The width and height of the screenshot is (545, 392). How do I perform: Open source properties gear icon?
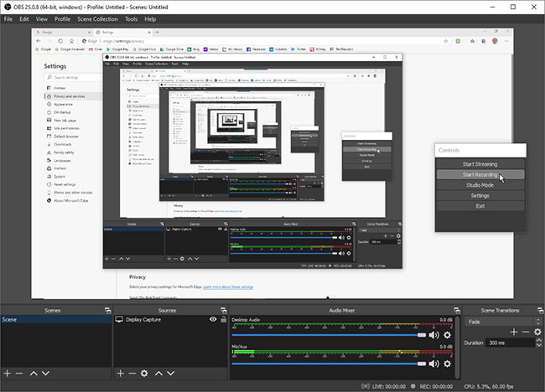(x=144, y=373)
